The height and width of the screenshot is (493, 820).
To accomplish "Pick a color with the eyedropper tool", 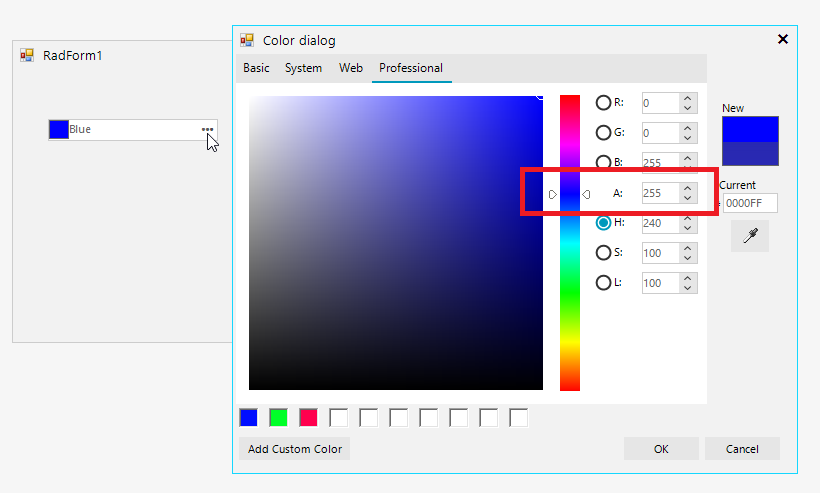I will click(750, 236).
